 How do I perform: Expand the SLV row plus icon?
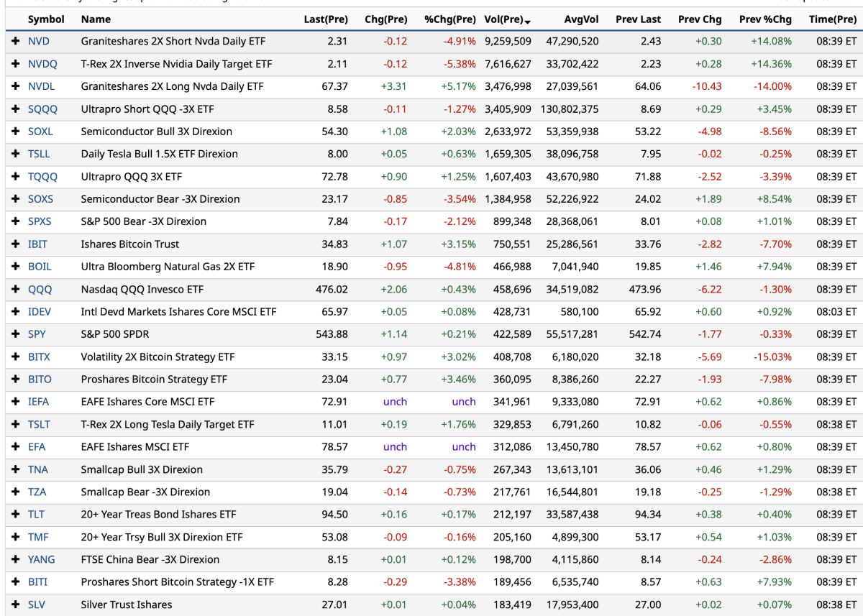click(15, 604)
